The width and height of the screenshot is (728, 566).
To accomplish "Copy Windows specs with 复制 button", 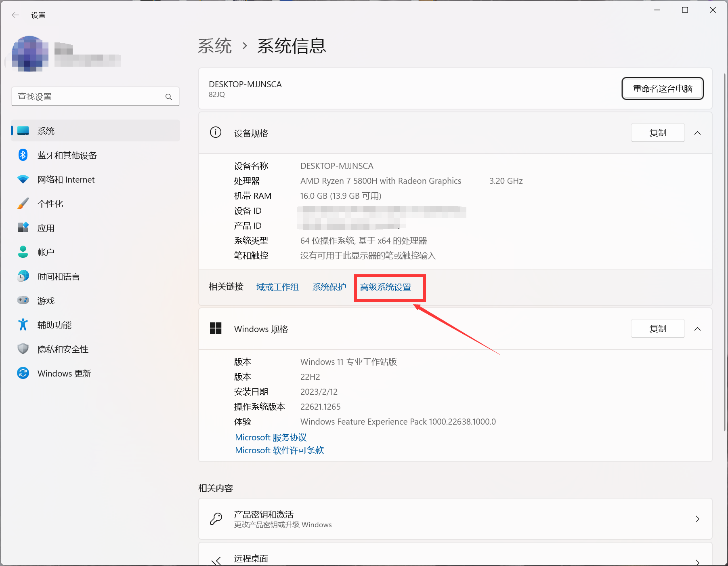I will coord(658,328).
